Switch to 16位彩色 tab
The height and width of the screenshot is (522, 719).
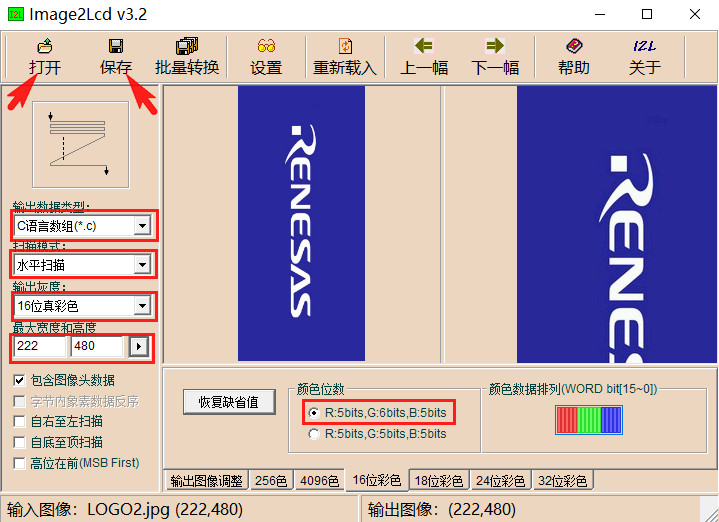pos(377,480)
